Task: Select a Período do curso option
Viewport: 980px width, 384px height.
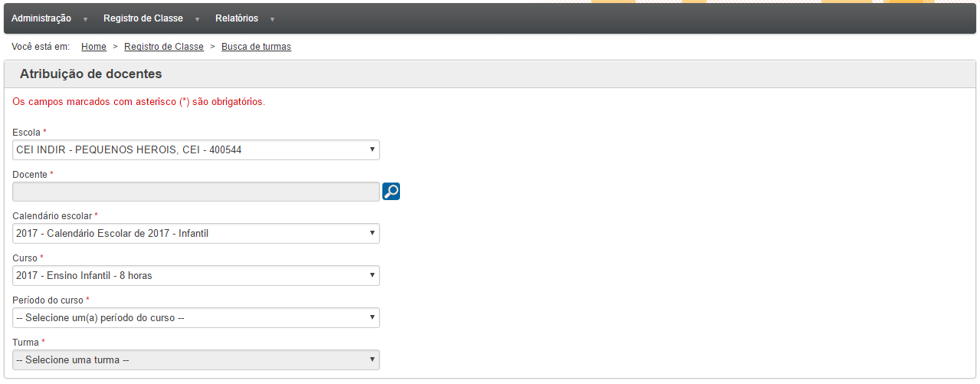Action: 196,317
